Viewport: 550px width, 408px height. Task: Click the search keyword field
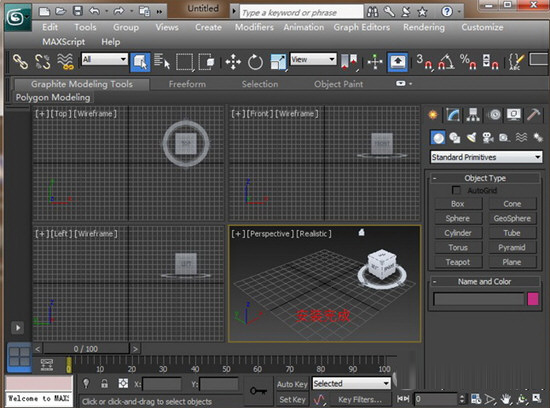click(302, 13)
